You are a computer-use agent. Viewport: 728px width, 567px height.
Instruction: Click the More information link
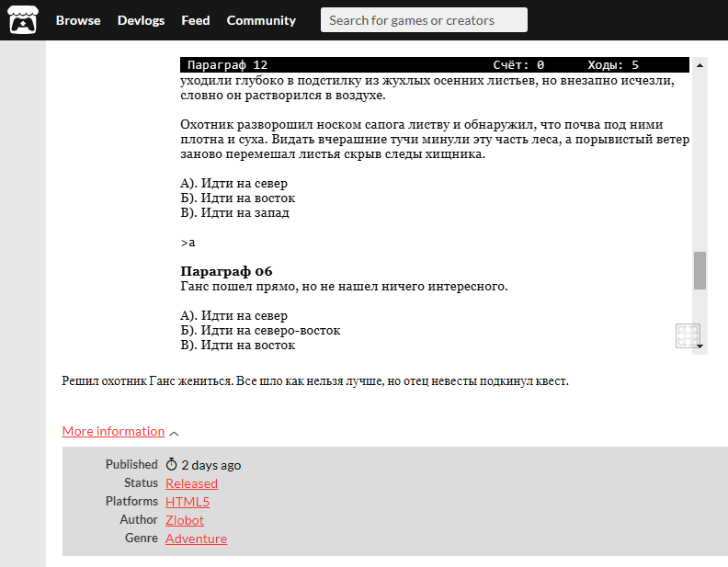point(113,431)
